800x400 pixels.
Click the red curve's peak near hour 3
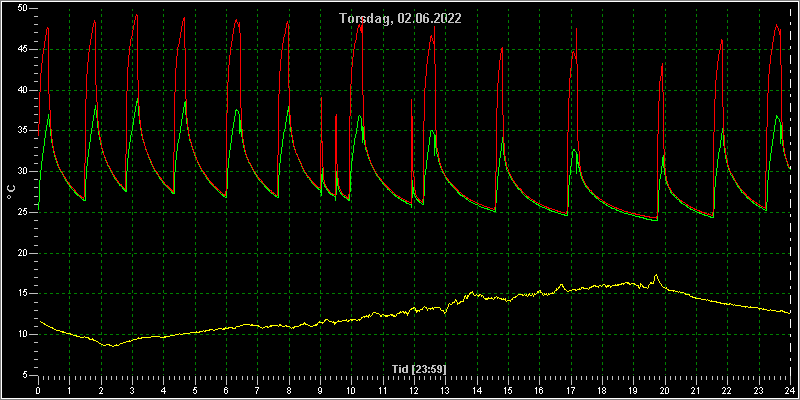coord(136,15)
